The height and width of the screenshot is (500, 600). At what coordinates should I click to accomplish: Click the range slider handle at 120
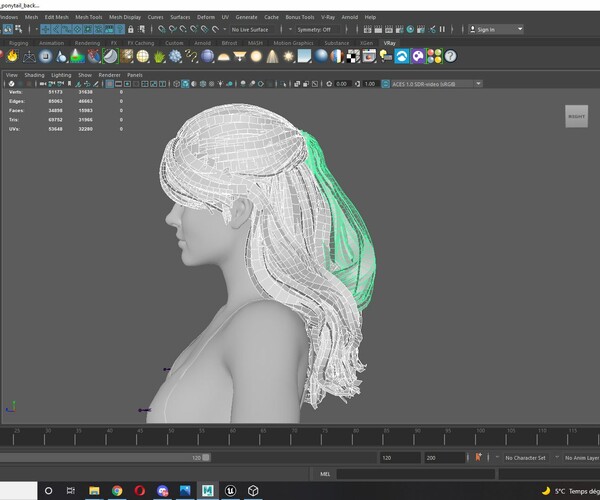point(206,458)
